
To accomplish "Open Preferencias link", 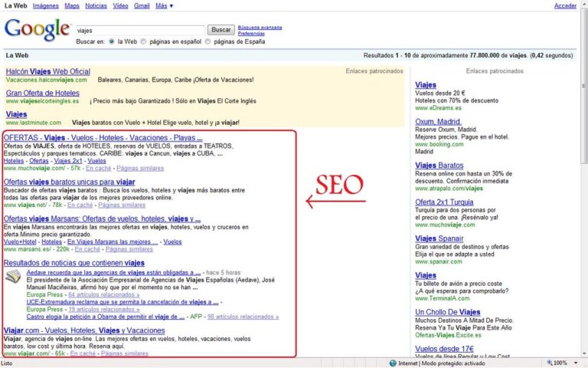I will pos(251,34).
